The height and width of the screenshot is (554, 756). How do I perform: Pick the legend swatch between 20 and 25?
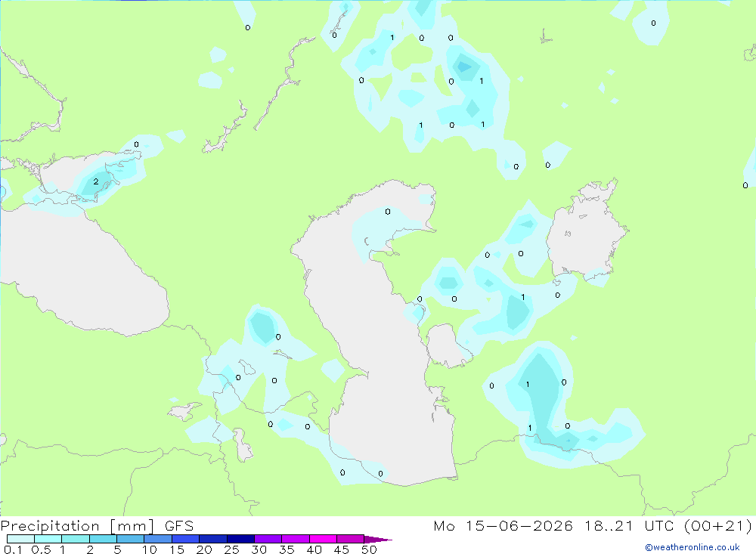pos(213,539)
